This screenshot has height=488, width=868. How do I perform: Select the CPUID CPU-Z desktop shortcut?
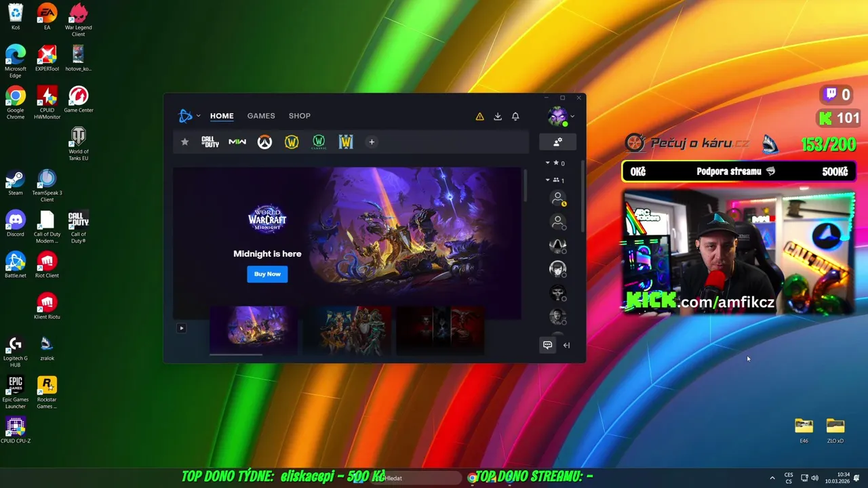point(16,430)
